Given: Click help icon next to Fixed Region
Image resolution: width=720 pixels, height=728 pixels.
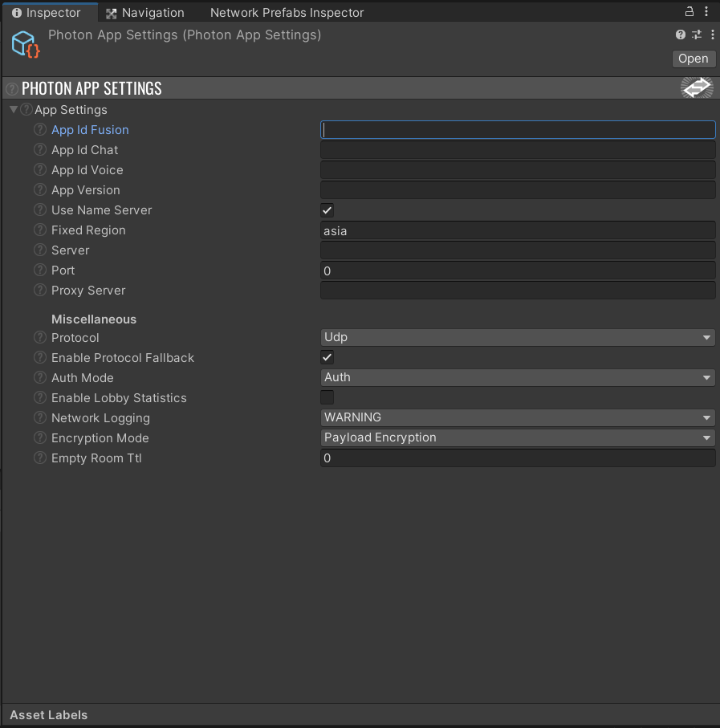Looking at the screenshot, I should (x=40, y=230).
